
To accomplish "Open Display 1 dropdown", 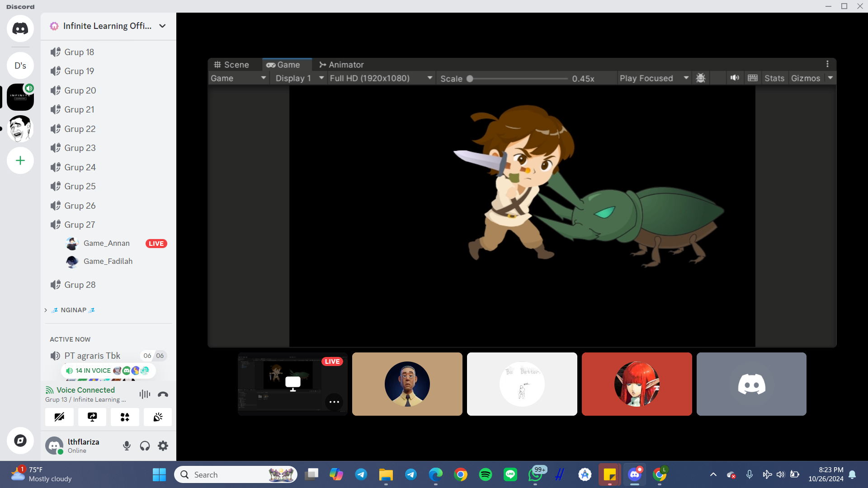I will 299,78.
